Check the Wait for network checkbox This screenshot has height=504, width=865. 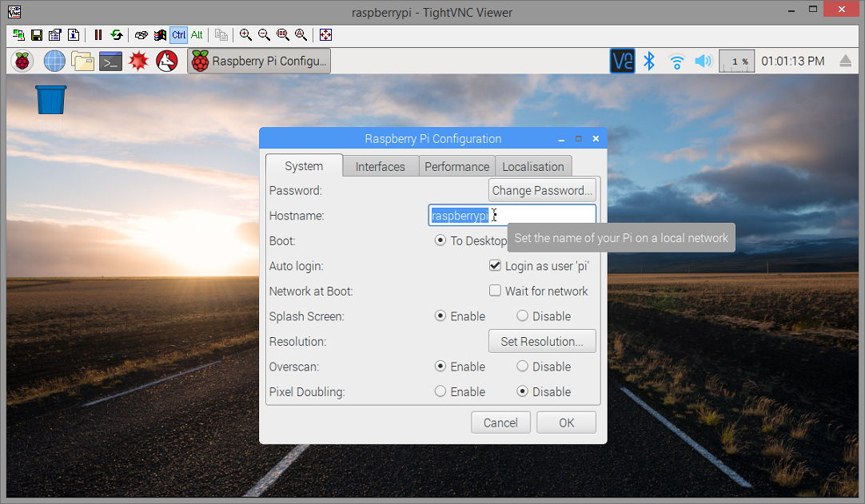click(495, 291)
